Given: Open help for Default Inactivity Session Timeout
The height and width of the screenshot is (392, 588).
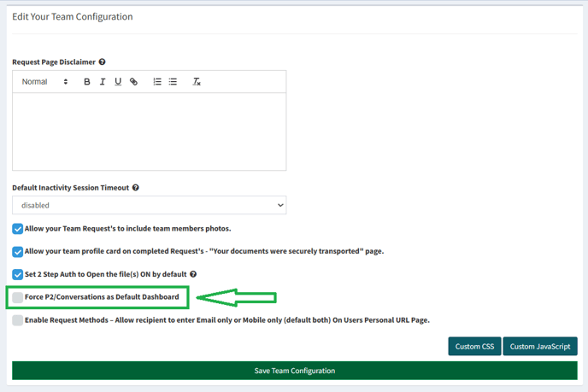Looking at the screenshot, I should 136,188.
